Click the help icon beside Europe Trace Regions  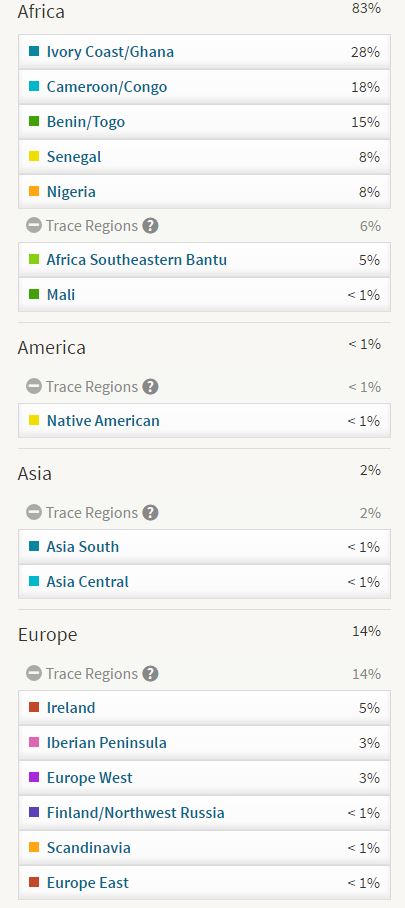(x=150, y=674)
